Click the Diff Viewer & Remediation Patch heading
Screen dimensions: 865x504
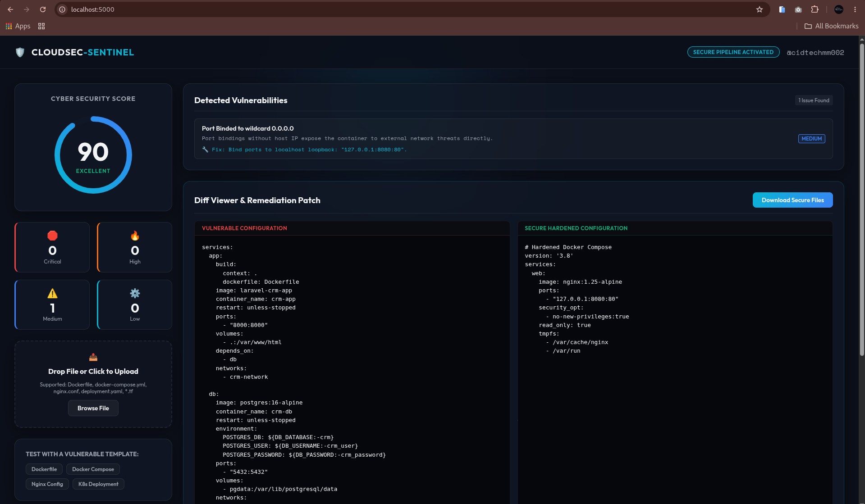click(x=257, y=200)
